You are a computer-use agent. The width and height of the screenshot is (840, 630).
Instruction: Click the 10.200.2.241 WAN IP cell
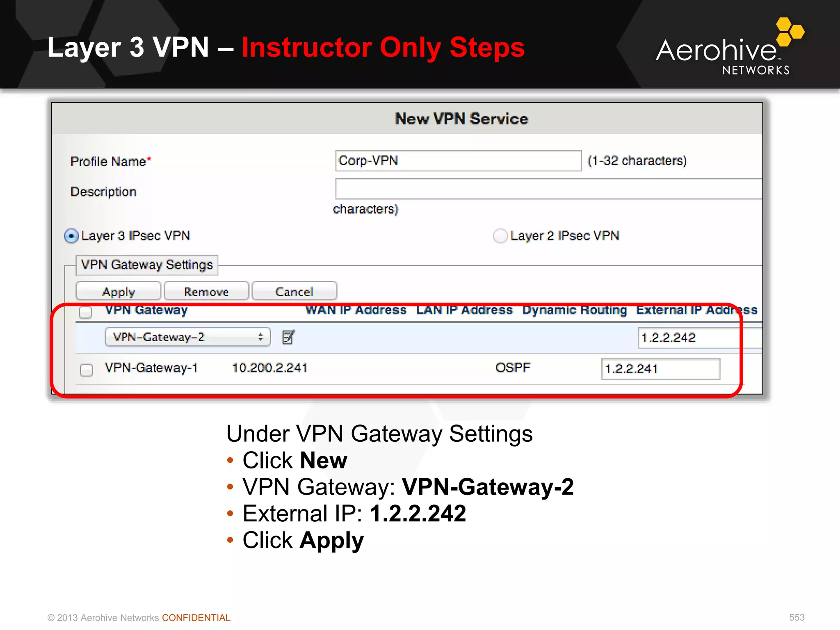coord(270,368)
